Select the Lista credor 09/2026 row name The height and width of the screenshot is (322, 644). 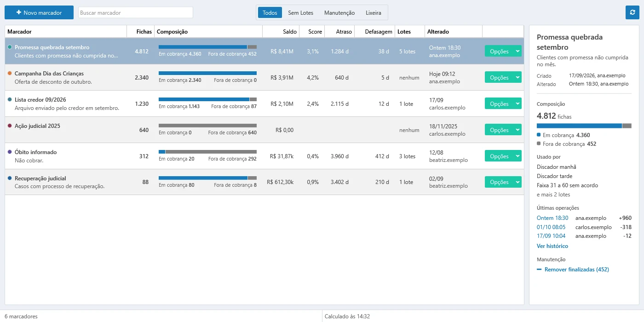coord(40,100)
